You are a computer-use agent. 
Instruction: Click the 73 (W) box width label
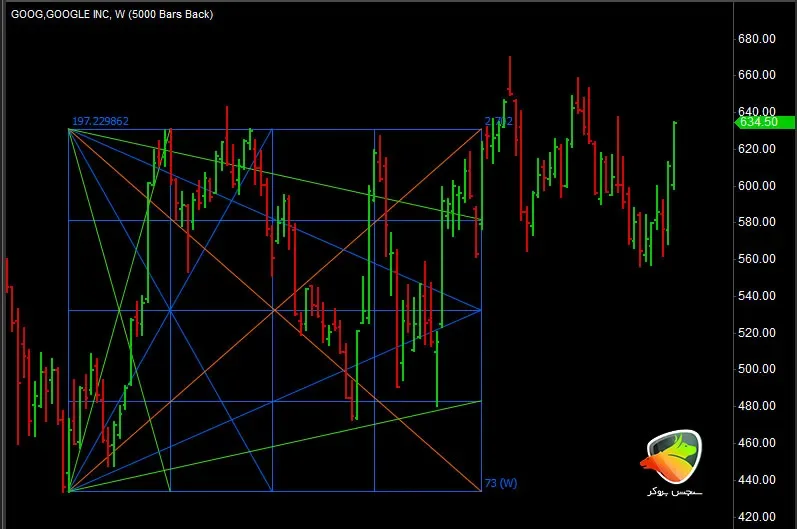[x=501, y=483]
